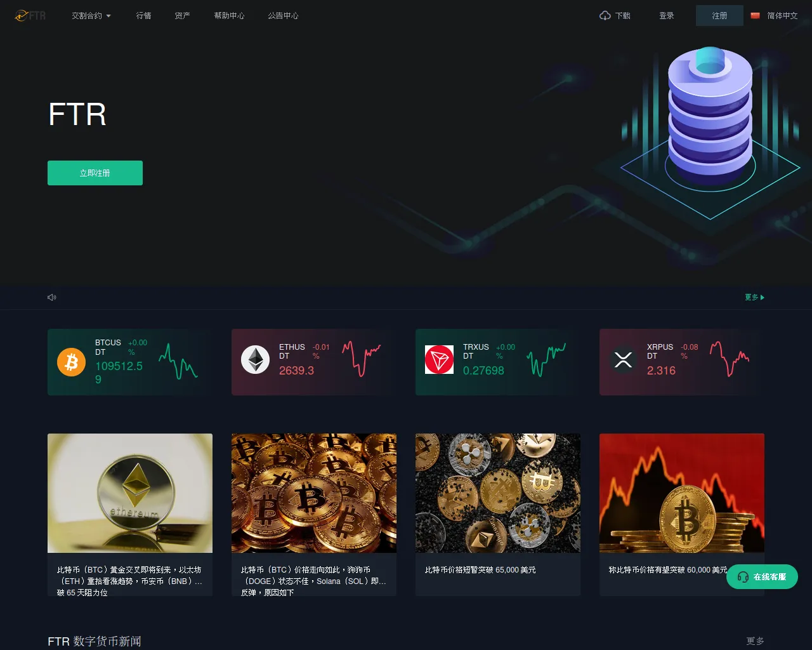The image size is (812, 650).
Task: Click the speaker announcement icon
Action: click(x=52, y=297)
